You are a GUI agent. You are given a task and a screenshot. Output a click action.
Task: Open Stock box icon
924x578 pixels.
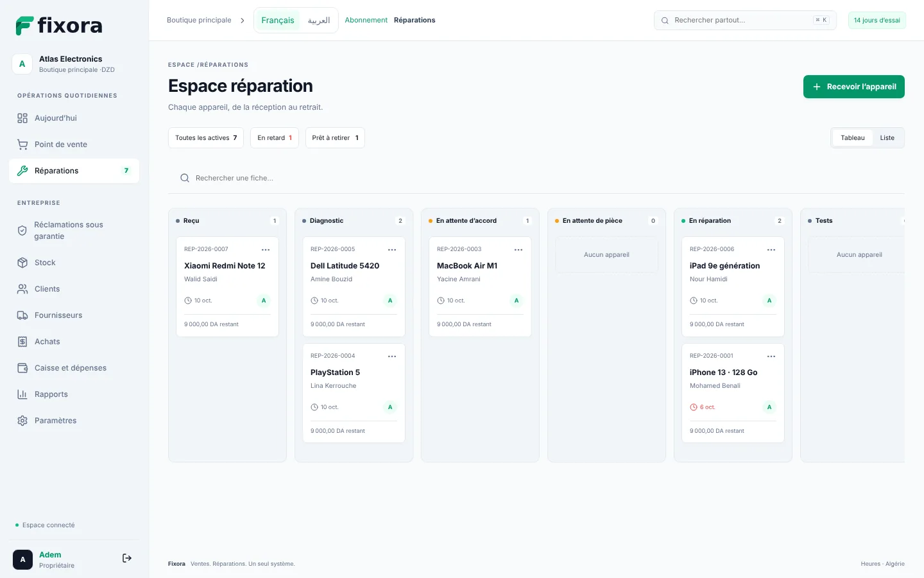click(x=22, y=263)
